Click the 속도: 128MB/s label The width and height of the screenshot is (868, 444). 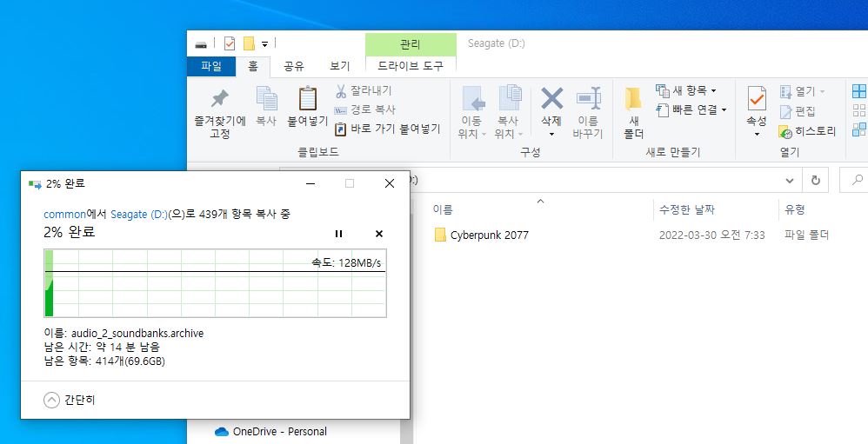[x=346, y=263]
